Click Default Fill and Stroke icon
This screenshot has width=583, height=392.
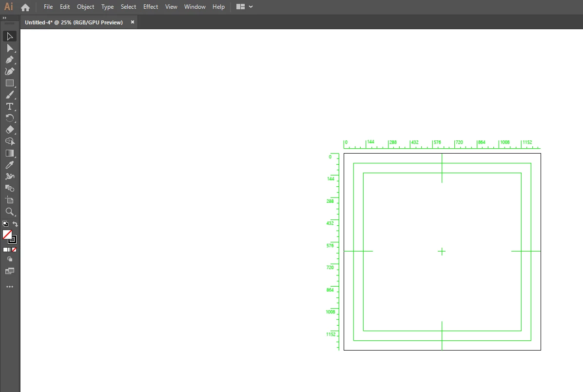(5, 224)
